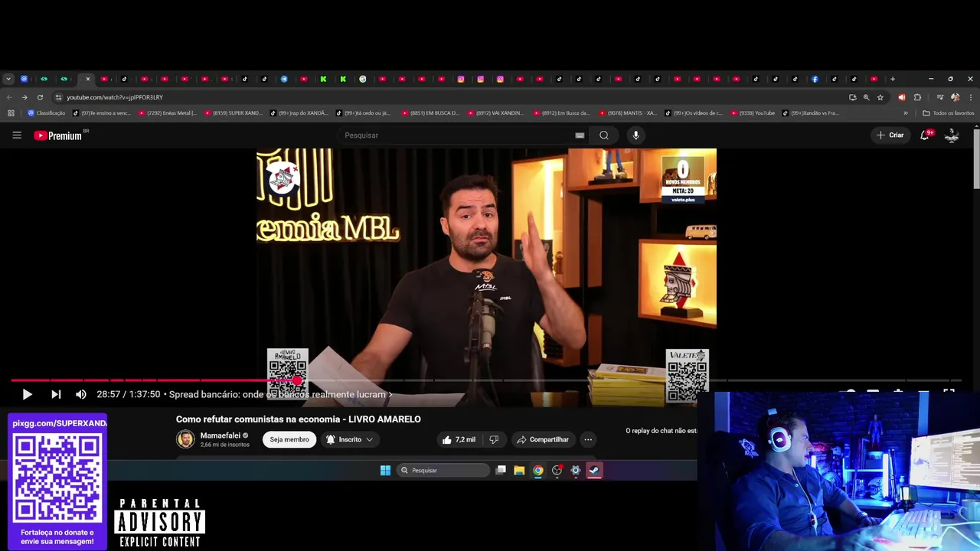Open the (7292) Enéas Metal bookmark

click(167, 113)
